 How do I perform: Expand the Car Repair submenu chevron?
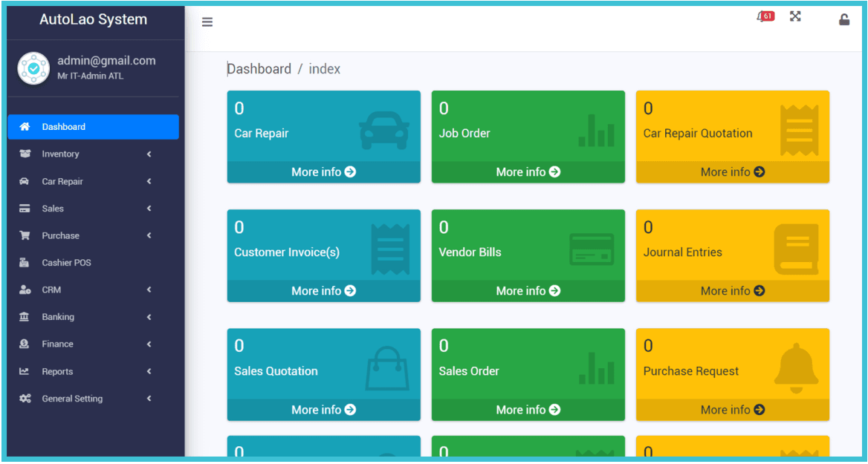pyautogui.click(x=149, y=181)
